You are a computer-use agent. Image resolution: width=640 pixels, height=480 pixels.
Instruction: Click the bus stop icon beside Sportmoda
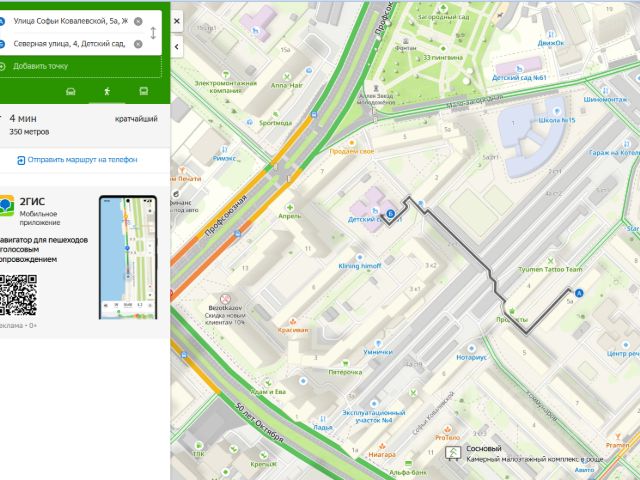point(314,115)
